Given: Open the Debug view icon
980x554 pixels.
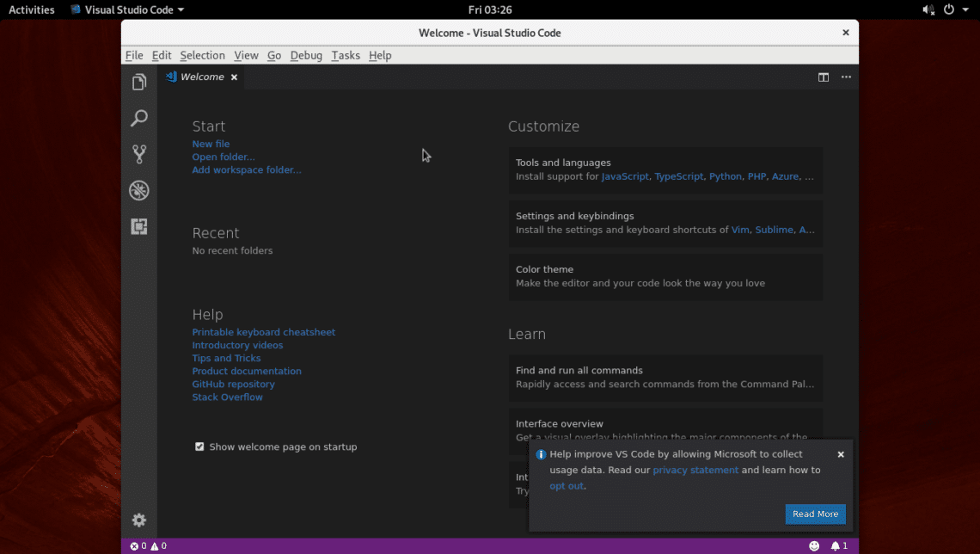Looking at the screenshot, I should pyautogui.click(x=139, y=190).
